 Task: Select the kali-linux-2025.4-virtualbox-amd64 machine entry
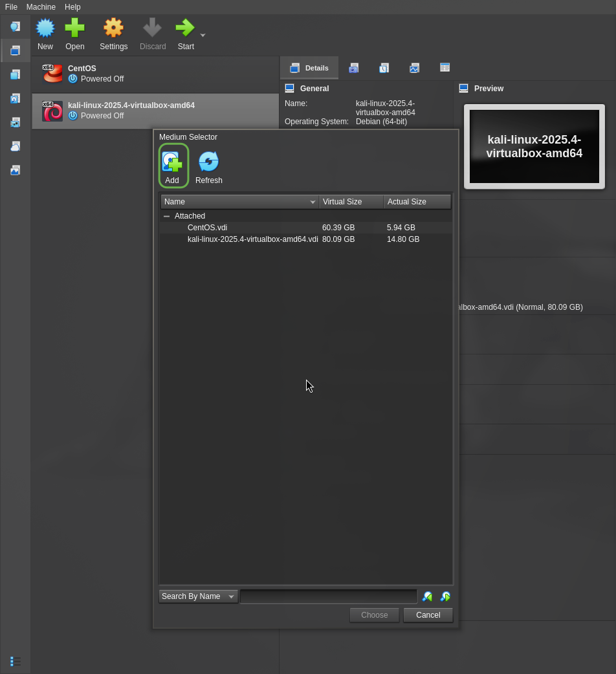[155, 111]
